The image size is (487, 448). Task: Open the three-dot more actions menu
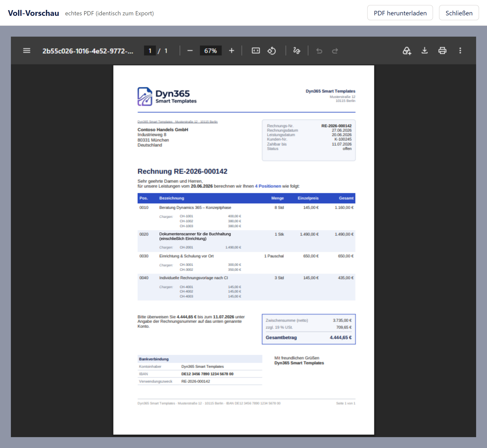click(460, 51)
